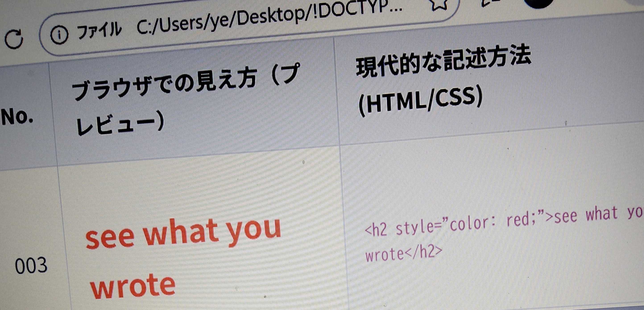Open site information via the circled i icon
The height and width of the screenshot is (310, 644).
[59, 36]
